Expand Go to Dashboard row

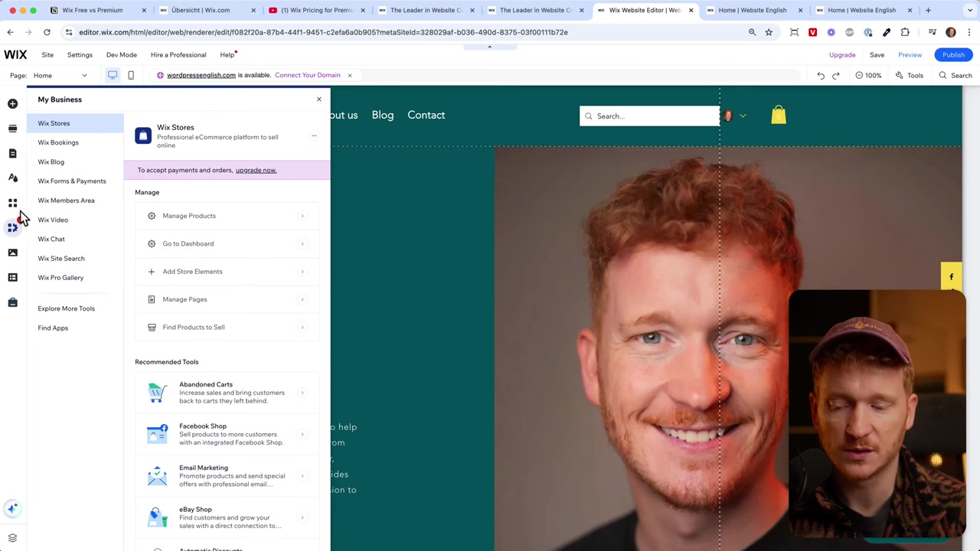pyautogui.click(x=227, y=243)
